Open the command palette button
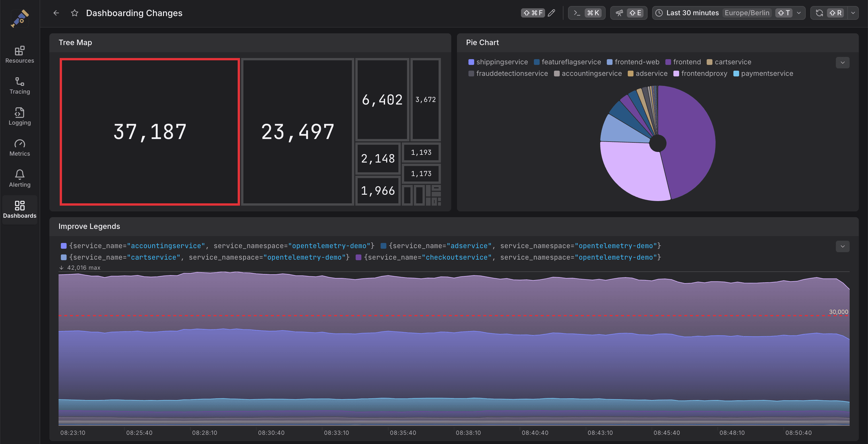 pos(587,13)
